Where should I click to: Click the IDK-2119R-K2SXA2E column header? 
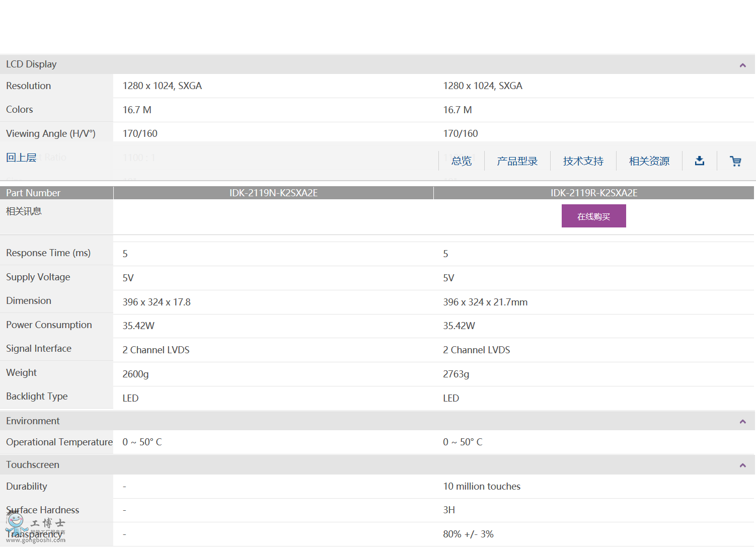coord(593,193)
